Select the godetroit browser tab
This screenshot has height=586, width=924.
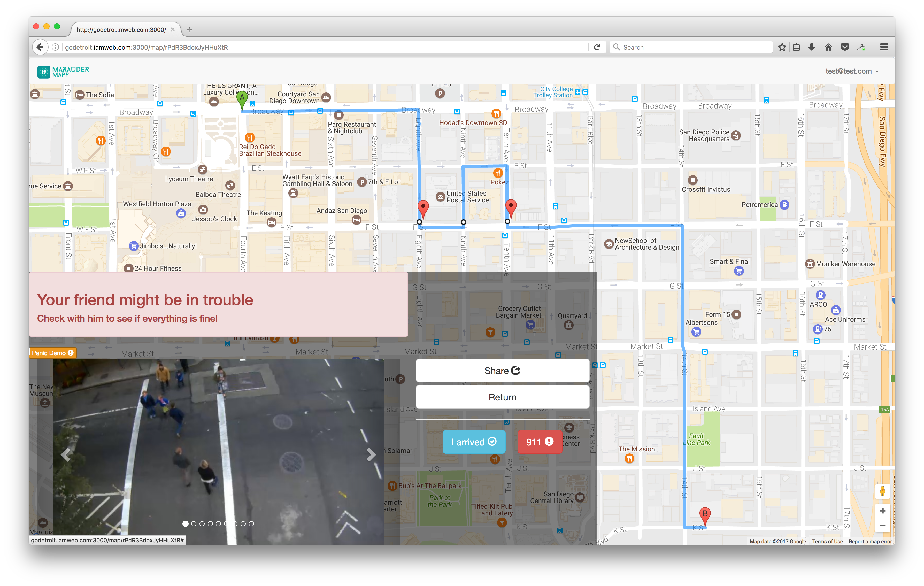coord(121,29)
